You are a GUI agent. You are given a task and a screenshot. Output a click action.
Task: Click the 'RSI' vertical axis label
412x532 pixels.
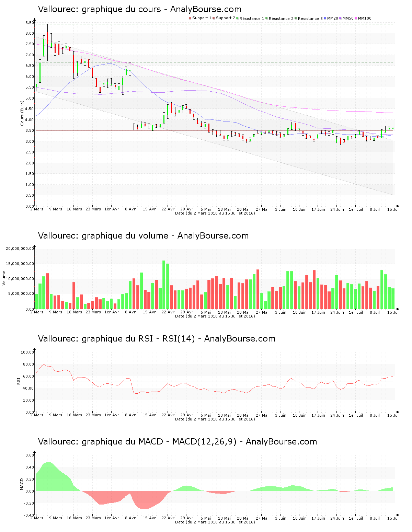click(x=19, y=381)
